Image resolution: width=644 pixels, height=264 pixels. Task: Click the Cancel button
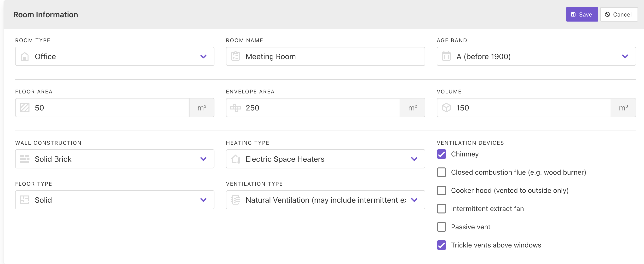tap(619, 15)
